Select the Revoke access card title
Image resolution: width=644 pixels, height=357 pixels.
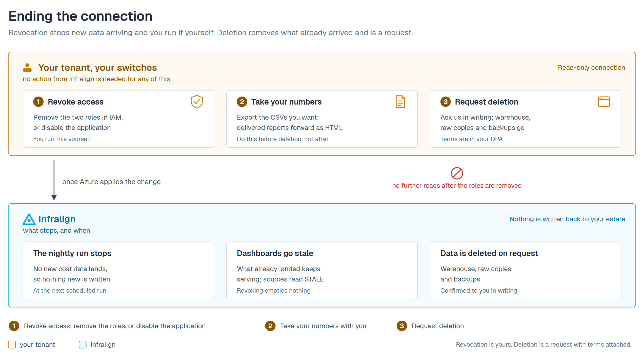click(x=76, y=102)
